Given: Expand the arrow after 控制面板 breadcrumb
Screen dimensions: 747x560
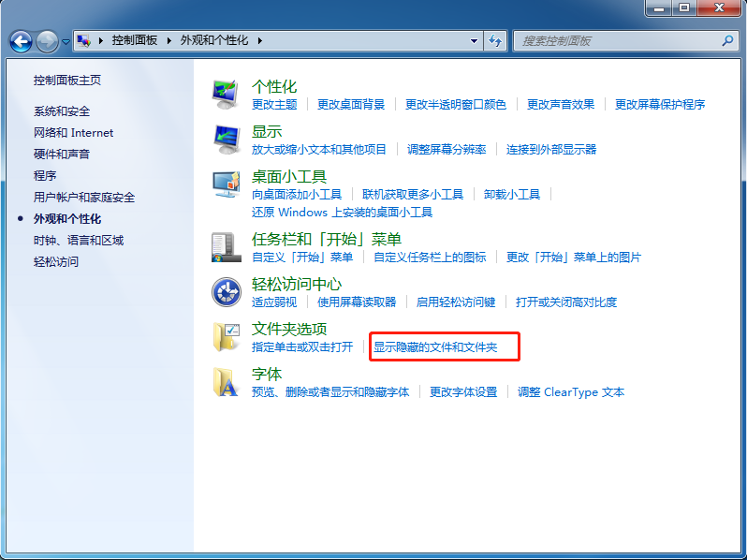Looking at the screenshot, I should pos(168,41).
